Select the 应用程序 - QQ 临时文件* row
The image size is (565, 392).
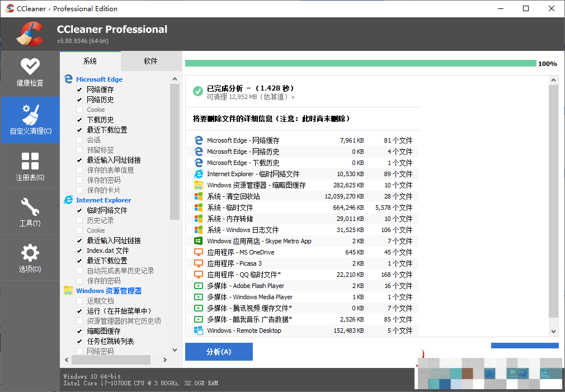tap(303, 274)
